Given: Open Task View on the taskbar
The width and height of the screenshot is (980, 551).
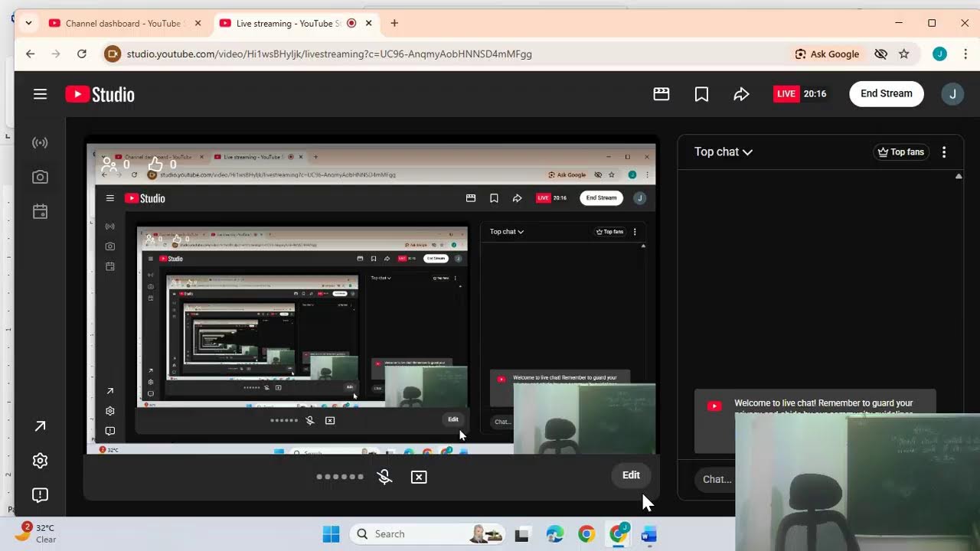Looking at the screenshot, I should point(522,534).
